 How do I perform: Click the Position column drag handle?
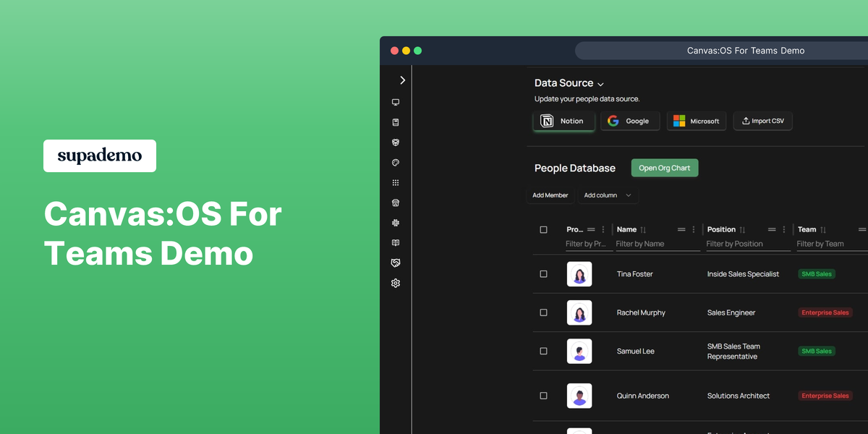[x=772, y=229]
